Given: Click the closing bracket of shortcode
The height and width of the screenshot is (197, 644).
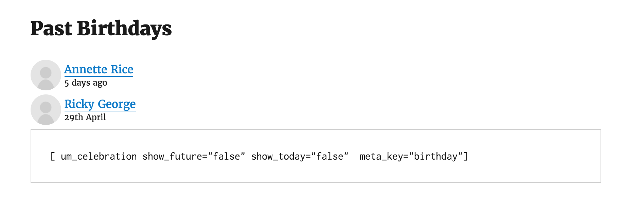Looking at the screenshot, I should pyautogui.click(x=466, y=157).
